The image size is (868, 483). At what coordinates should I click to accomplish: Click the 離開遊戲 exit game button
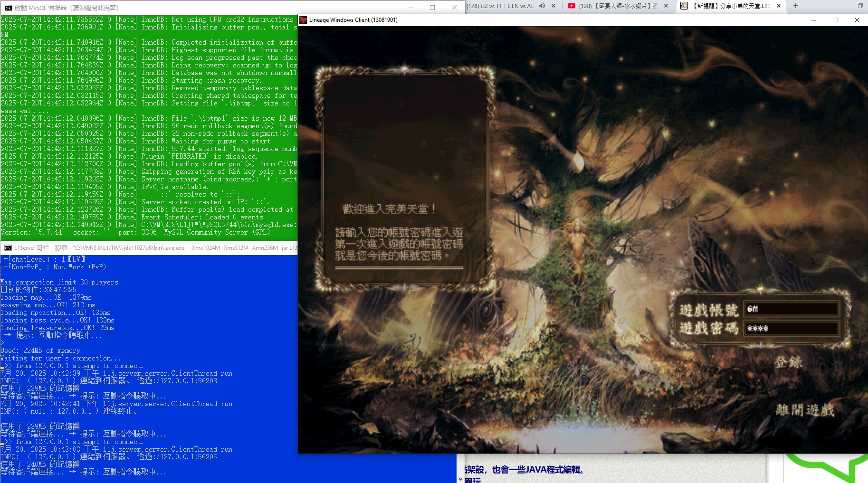point(805,410)
